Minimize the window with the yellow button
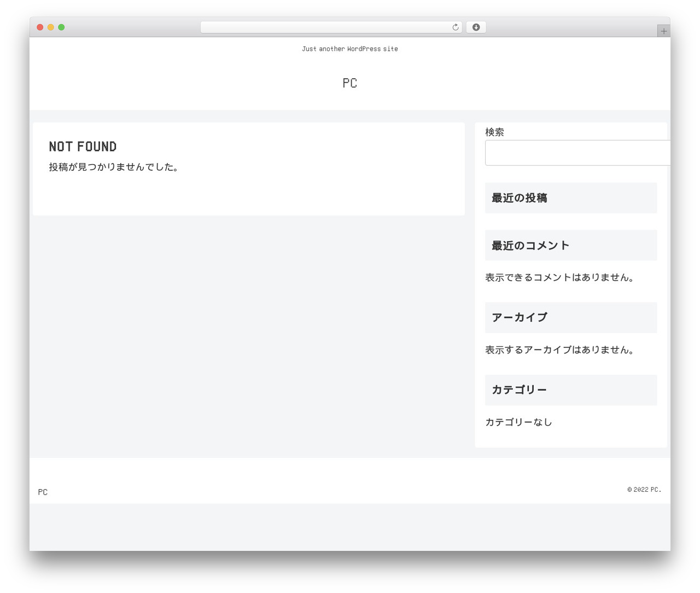 coord(51,27)
